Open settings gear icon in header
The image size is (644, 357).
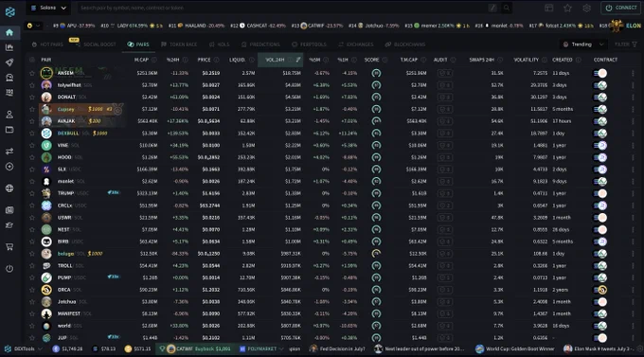point(586,8)
